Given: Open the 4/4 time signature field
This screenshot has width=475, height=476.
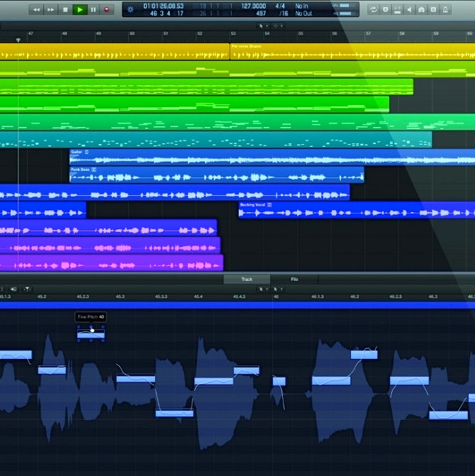Looking at the screenshot, I should pos(279,6).
